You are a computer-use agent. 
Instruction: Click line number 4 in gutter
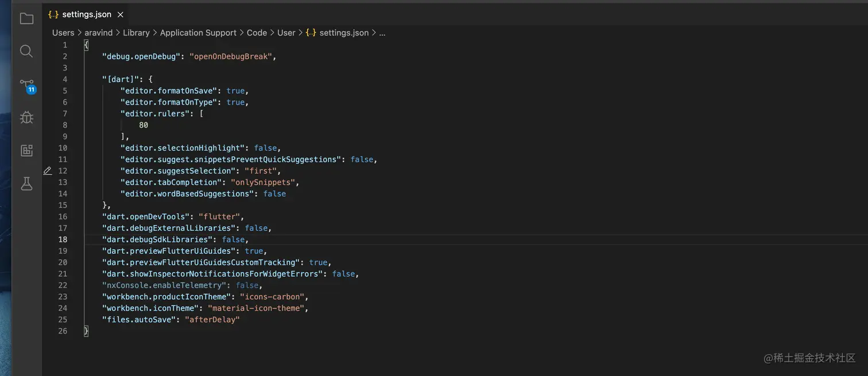65,79
